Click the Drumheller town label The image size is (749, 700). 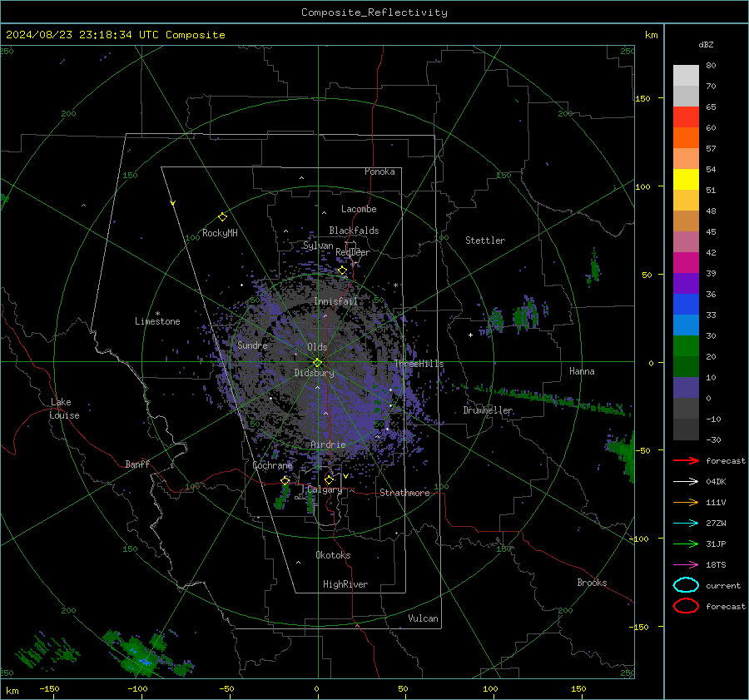point(488,410)
